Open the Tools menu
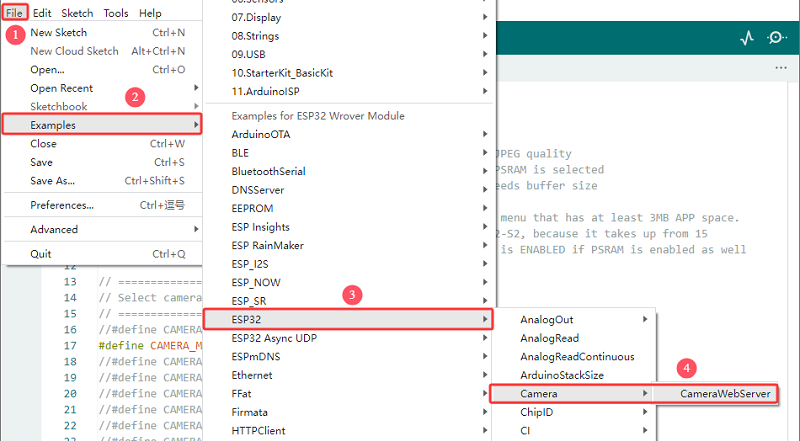Image resolution: width=800 pixels, height=441 pixels. [x=116, y=13]
